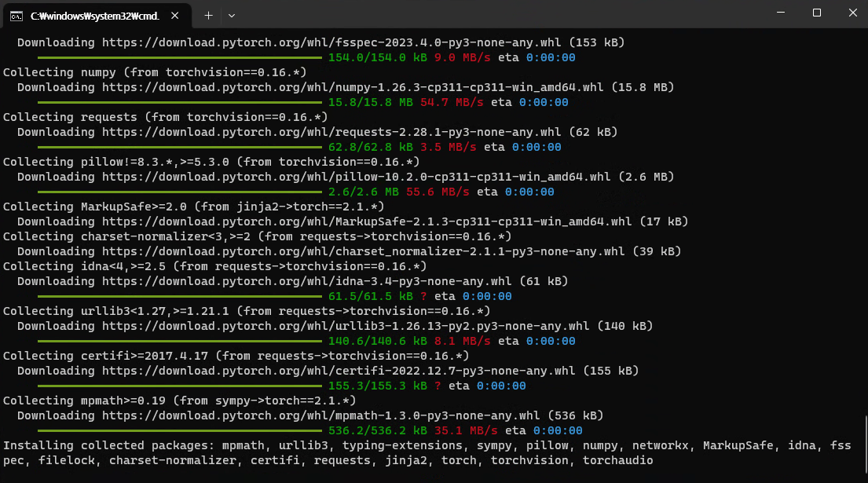Screen dimensions: 868x483
Task: Click the MarkupSafe-2.1.3 wheel download URL
Action: pos(367,221)
